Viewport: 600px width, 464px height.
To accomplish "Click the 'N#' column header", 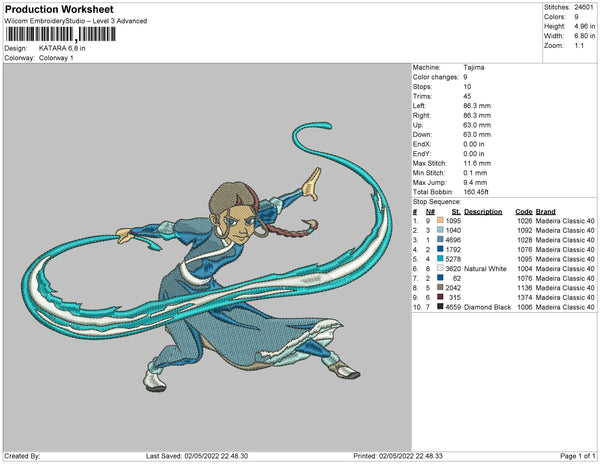I will [430, 212].
